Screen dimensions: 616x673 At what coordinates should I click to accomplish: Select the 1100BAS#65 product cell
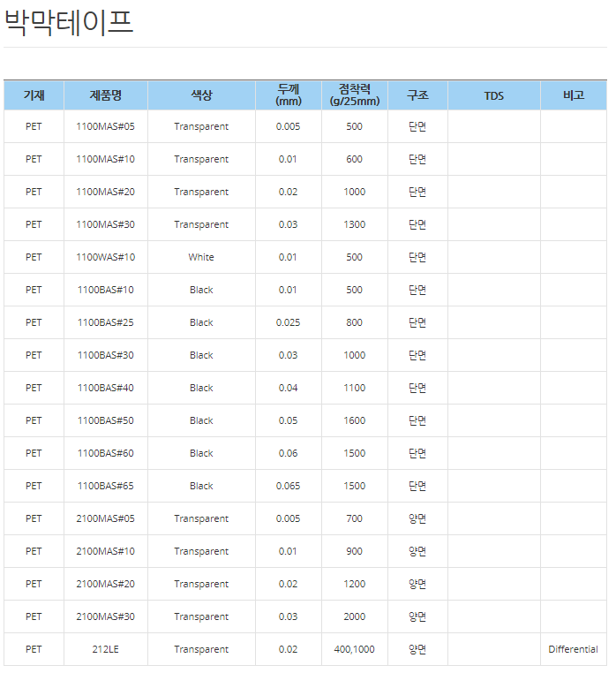click(106, 486)
